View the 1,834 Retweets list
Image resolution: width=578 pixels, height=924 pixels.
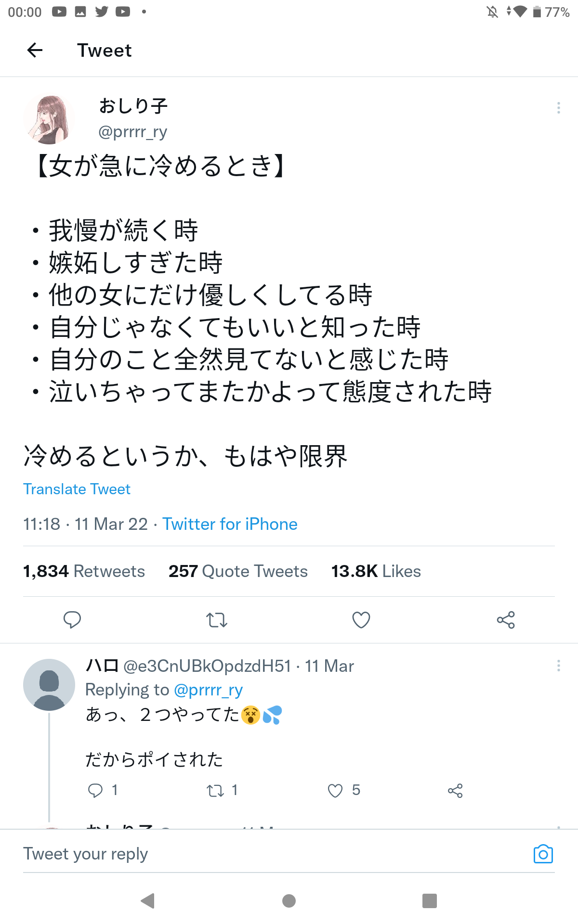tap(84, 571)
